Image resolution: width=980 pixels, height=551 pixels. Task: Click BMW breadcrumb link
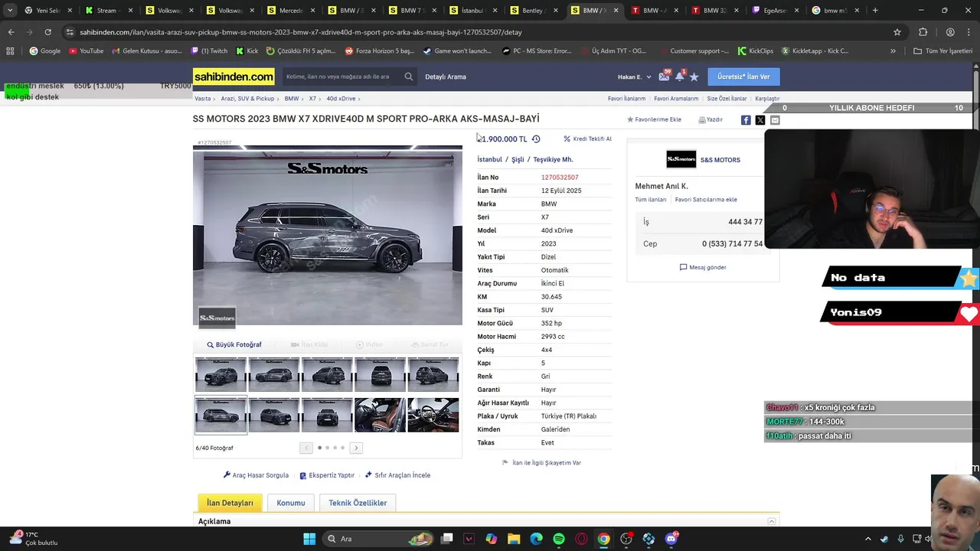(x=292, y=99)
